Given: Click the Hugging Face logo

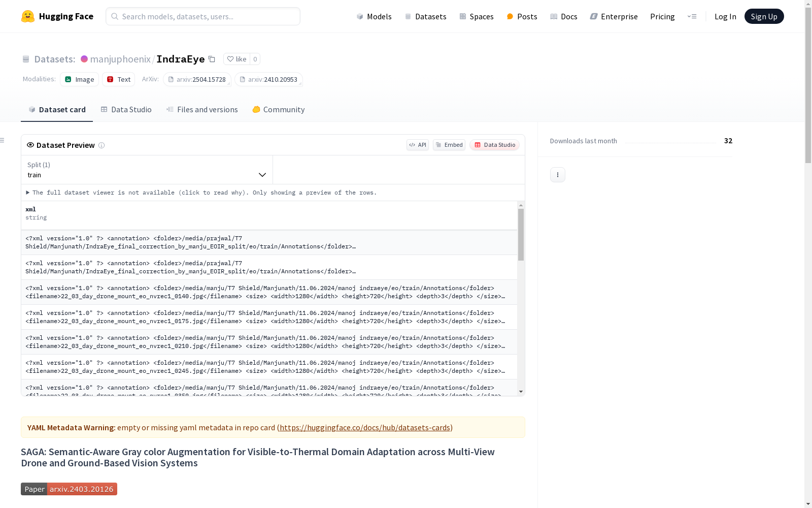Looking at the screenshot, I should (x=57, y=16).
